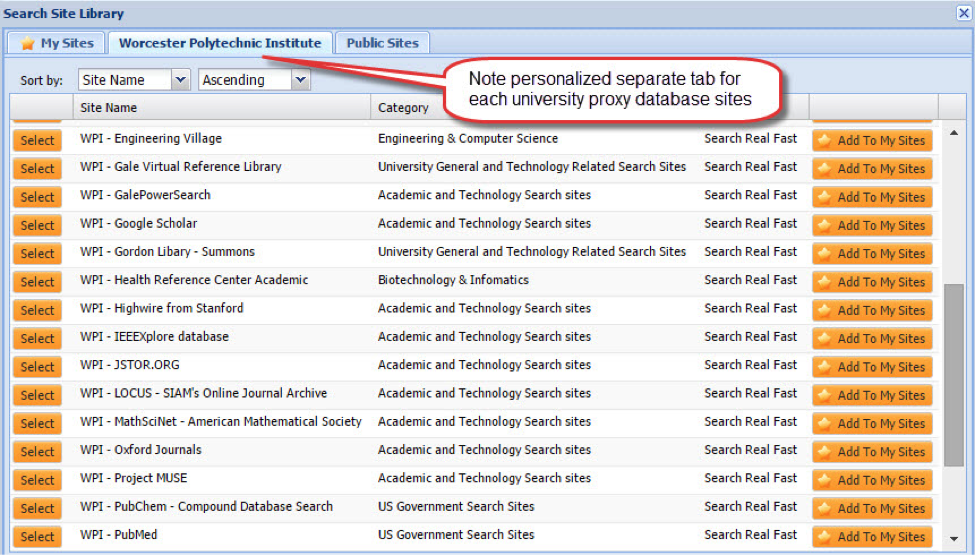Image resolution: width=975 pixels, height=555 pixels.
Task: Open the Public Sites tab
Action: (x=382, y=43)
